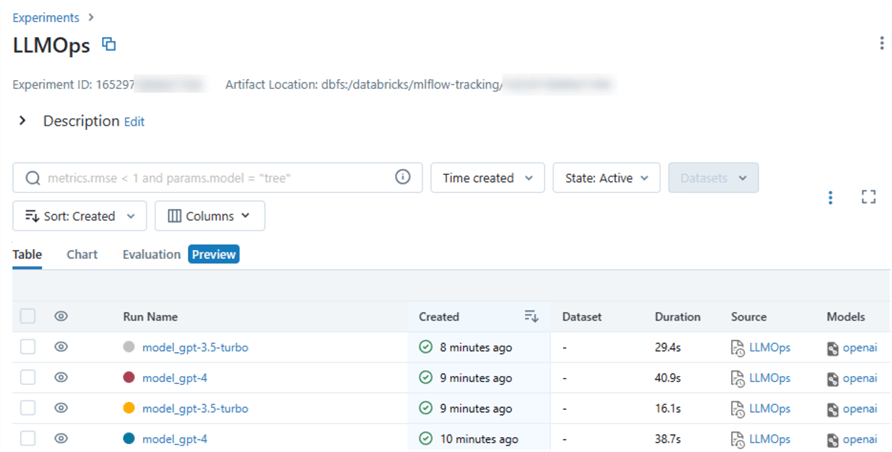Viewport: 892px width, 452px height.
Task: Select all runs with header checkbox
Action: pos(28,316)
